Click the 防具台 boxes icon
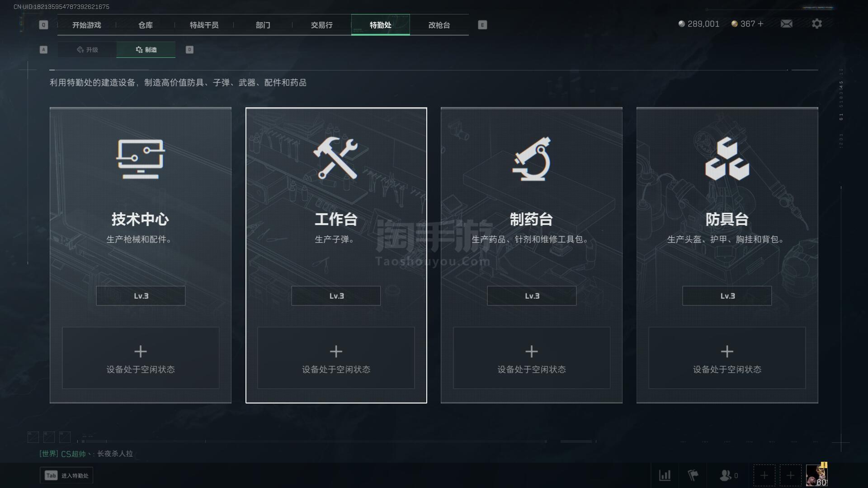 coord(727,159)
